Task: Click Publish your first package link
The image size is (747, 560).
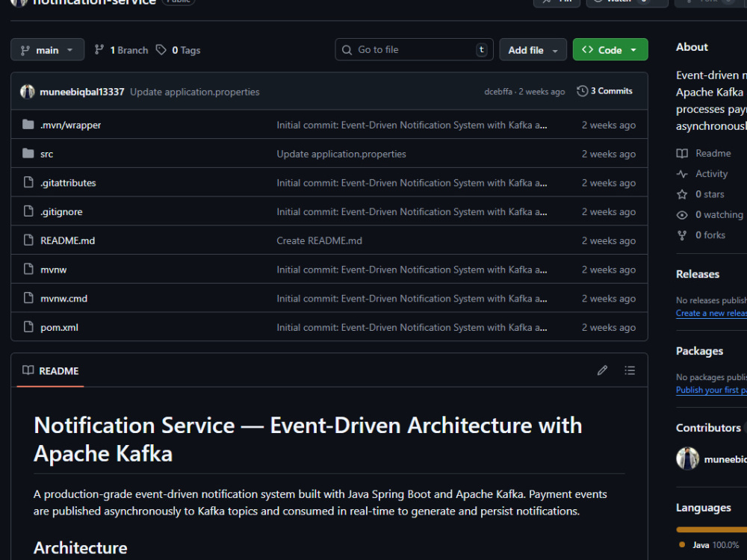Action: pos(711,390)
